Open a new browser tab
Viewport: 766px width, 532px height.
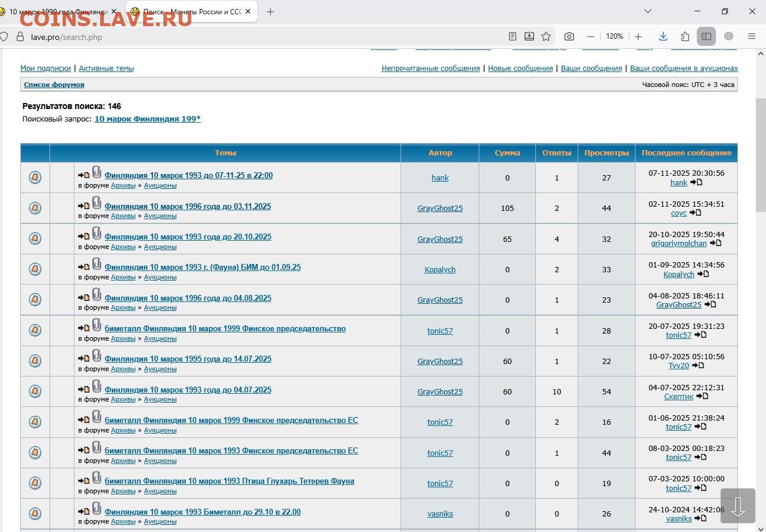[270, 11]
